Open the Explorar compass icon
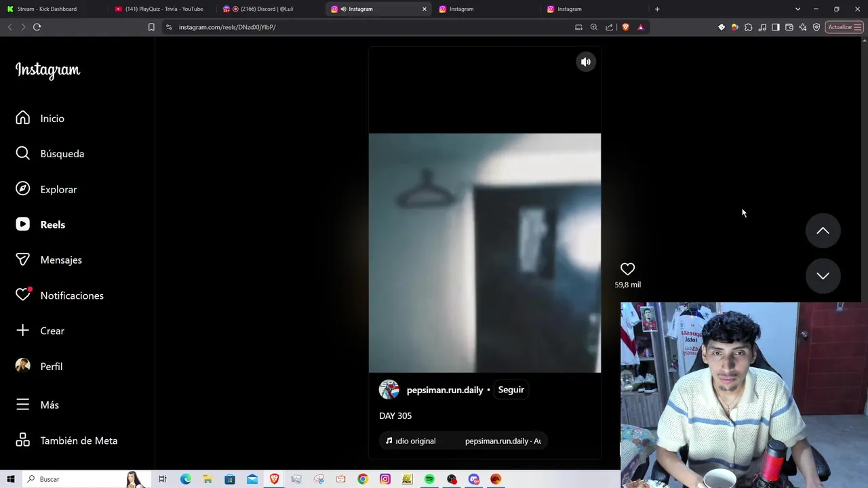Image resolution: width=868 pixels, height=488 pixels. tap(23, 189)
